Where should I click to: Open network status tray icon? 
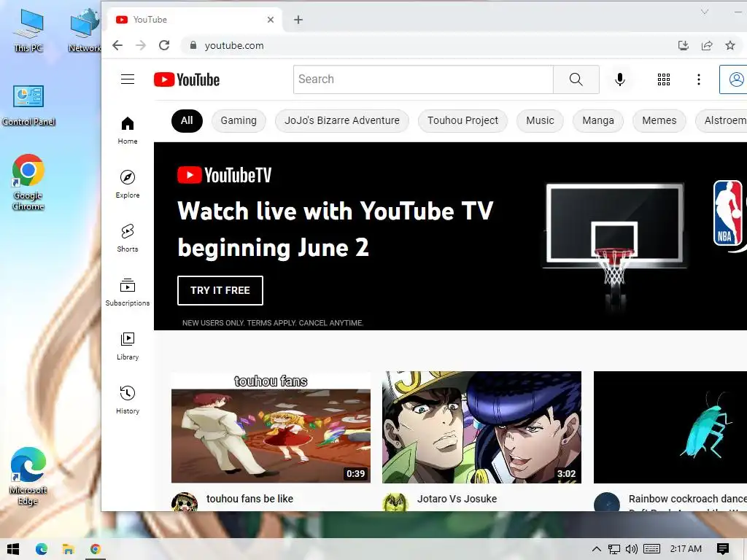[x=614, y=549]
